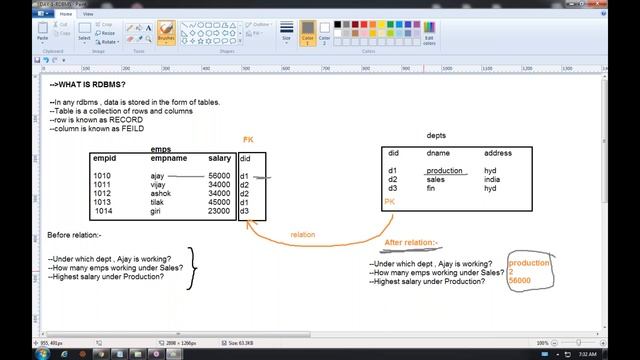Click the Resize command
640x360 pixels.
(x=105, y=33)
